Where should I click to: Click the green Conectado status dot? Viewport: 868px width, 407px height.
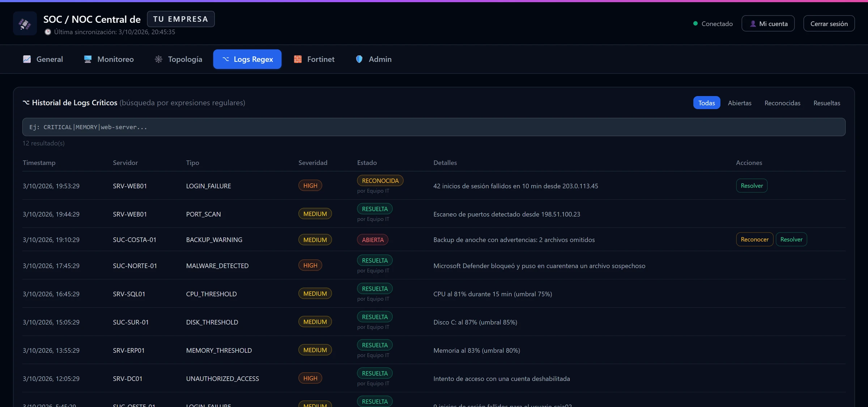[695, 23]
